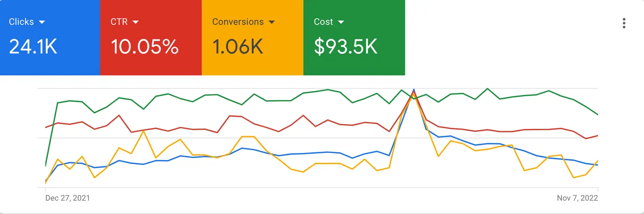Select the $93.5K cost value
The width and height of the screenshot is (644, 214).
click(x=346, y=47)
